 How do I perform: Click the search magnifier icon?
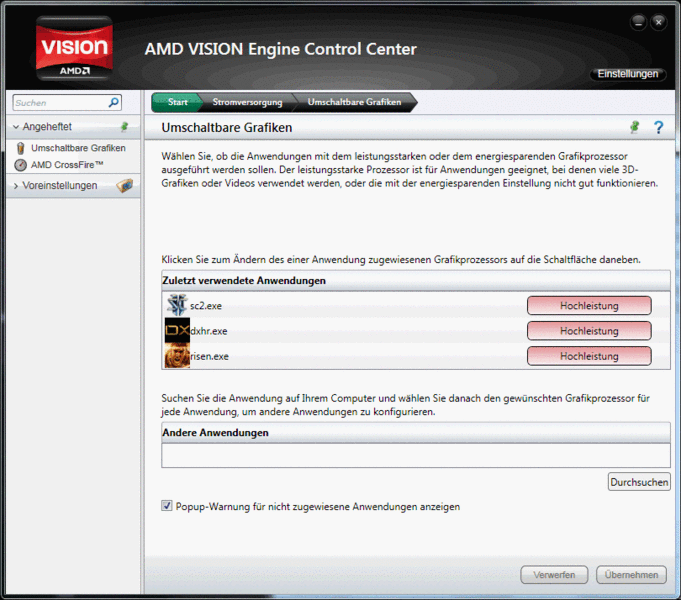click(x=113, y=103)
